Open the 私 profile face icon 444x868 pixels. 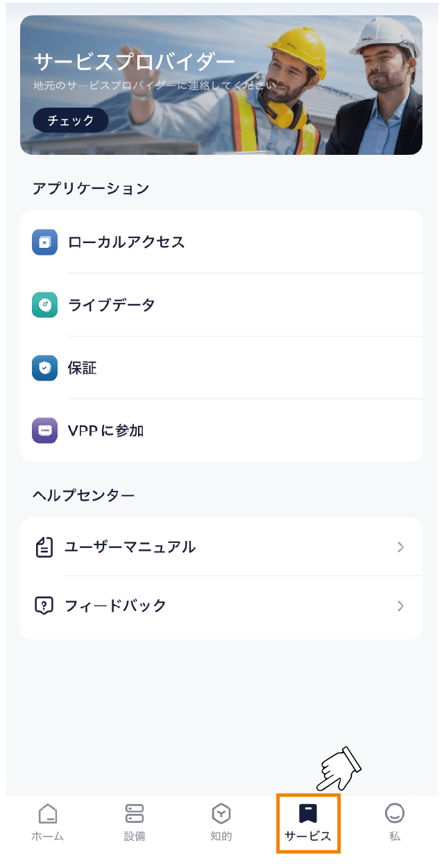click(x=394, y=813)
